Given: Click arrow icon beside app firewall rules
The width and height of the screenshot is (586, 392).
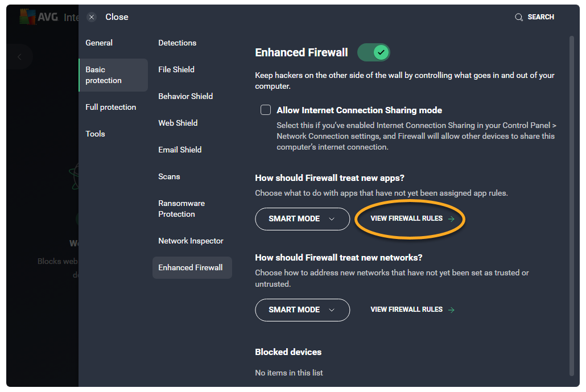Looking at the screenshot, I should pos(452,218).
